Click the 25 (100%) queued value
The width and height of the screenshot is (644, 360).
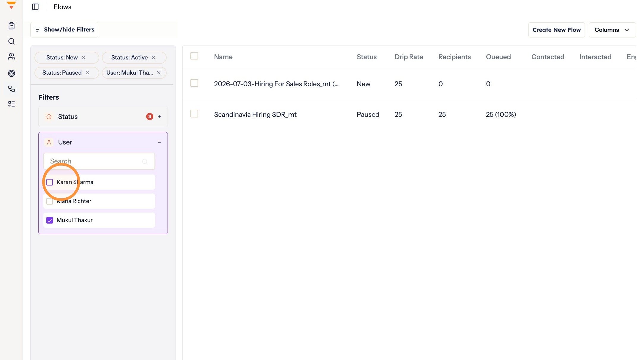click(501, 114)
